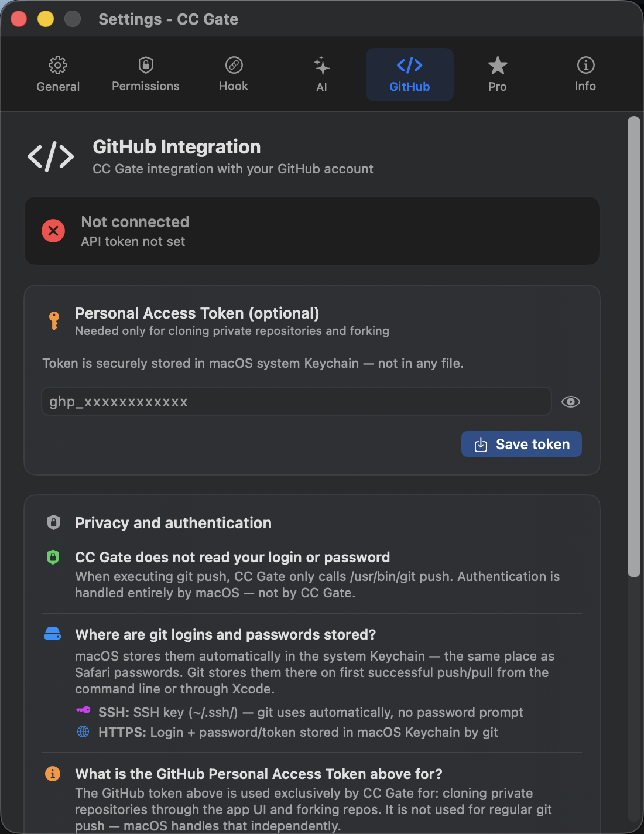Toggle token visibility with the eye icon
644x834 pixels.
click(x=571, y=402)
